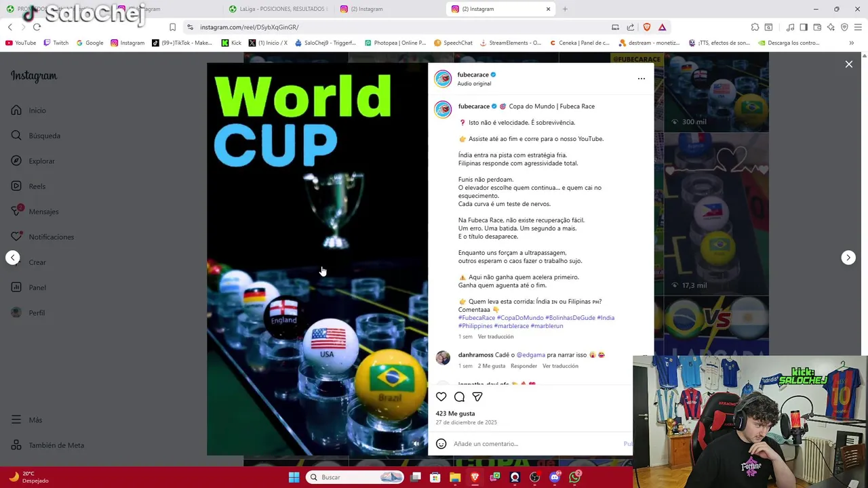Switch to LaLiga POSICIONES browser tab
Image resolution: width=868 pixels, height=488 pixels.
(278, 9)
